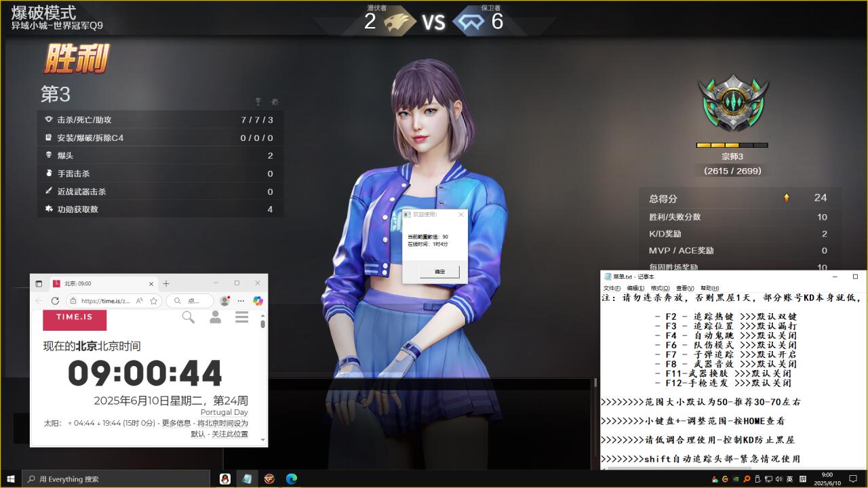Screen dimensions: 868x488
Task: Open QQ penguin from the taskbar
Action: click(x=224, y=479)
